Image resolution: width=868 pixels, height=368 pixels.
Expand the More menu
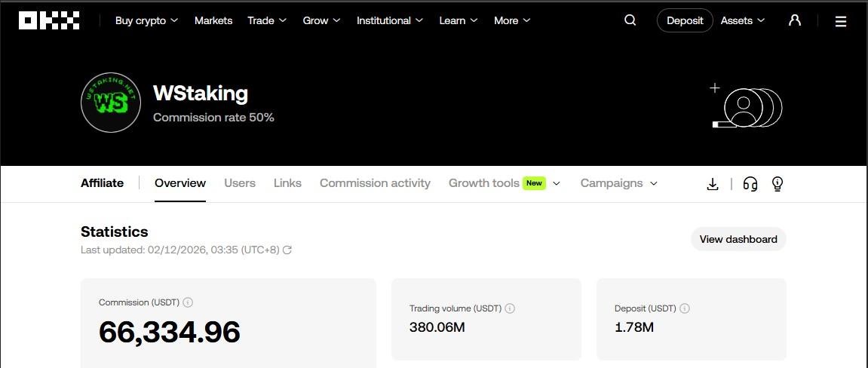512,20
